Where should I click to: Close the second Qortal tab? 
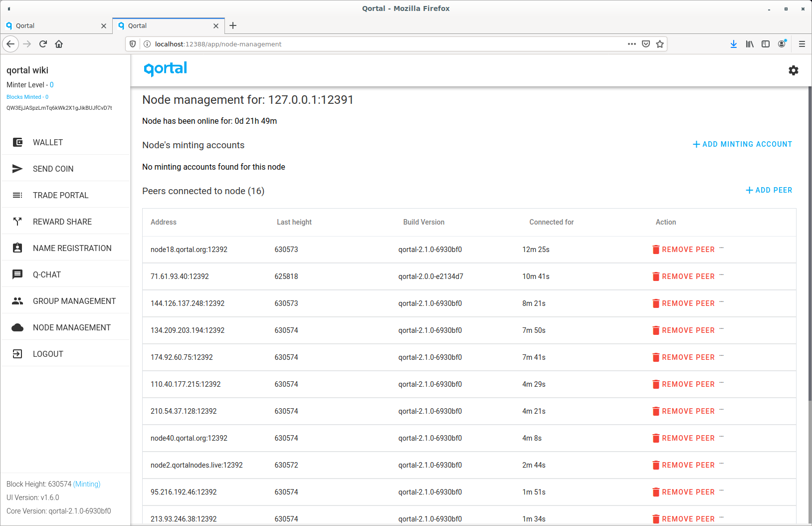pos(216,26)
